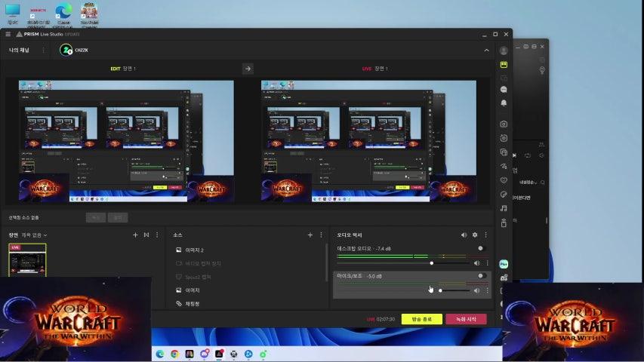Click the CHZZK channel logo icon
The width and height of the screenshot is (644, 362).
(66, 50)
